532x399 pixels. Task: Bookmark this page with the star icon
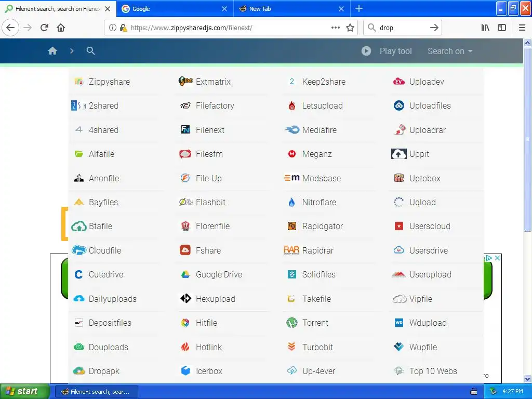(350, 28)
